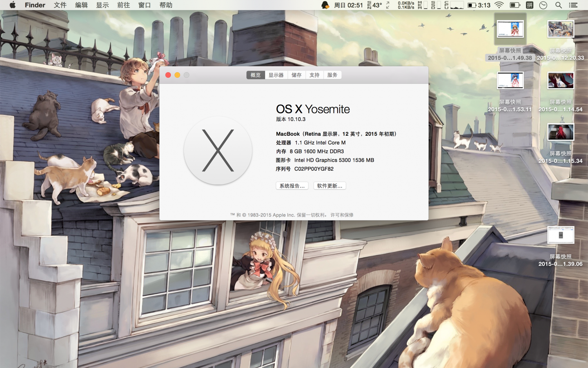
Task: Open the SEN temperature sensor status item
Action: (x=375, y=5)
